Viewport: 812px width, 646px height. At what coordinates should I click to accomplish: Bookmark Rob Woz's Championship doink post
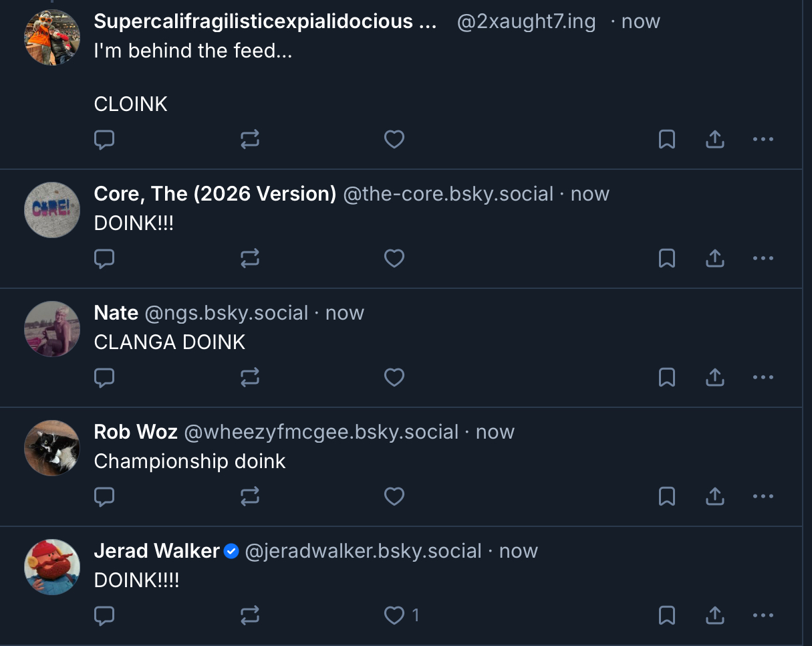(x=667, y=496)
